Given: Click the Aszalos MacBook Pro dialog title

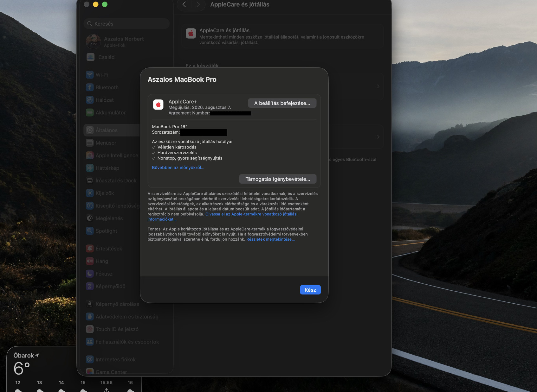Looking at the screenshot, I should [182, 79].
